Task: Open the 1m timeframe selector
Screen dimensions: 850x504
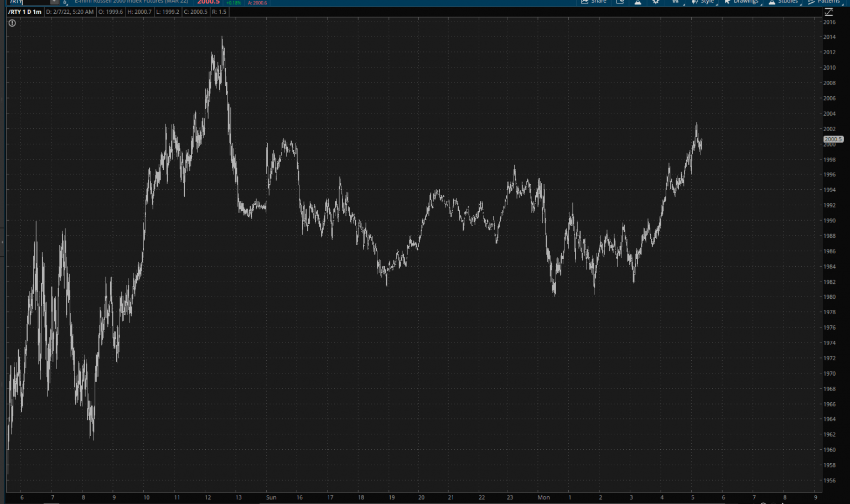Action: [x=676, y=2]
